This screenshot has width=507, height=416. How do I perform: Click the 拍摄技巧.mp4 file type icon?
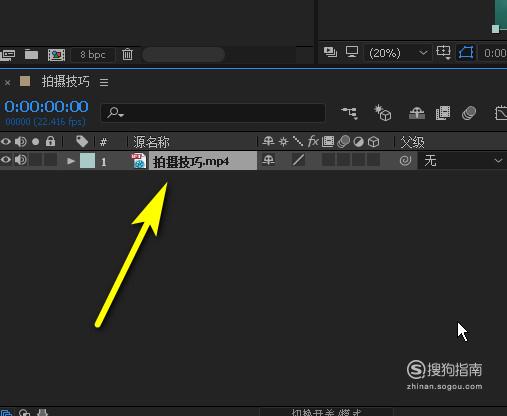click(x=139, y=161)
